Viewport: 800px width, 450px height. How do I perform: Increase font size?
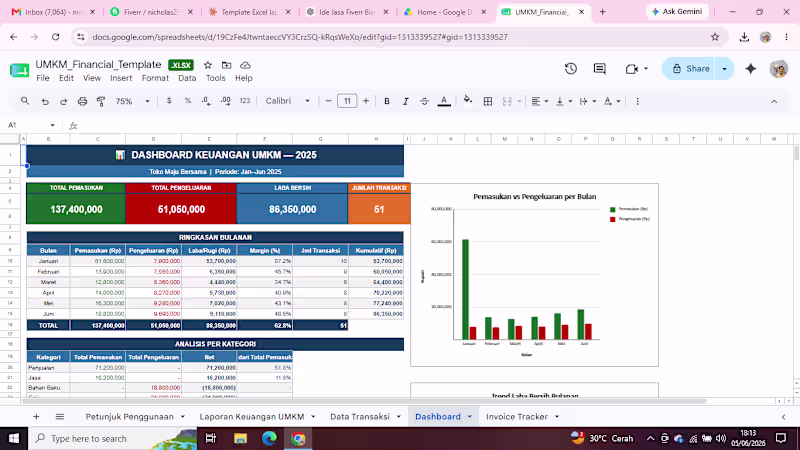[366, 101]
